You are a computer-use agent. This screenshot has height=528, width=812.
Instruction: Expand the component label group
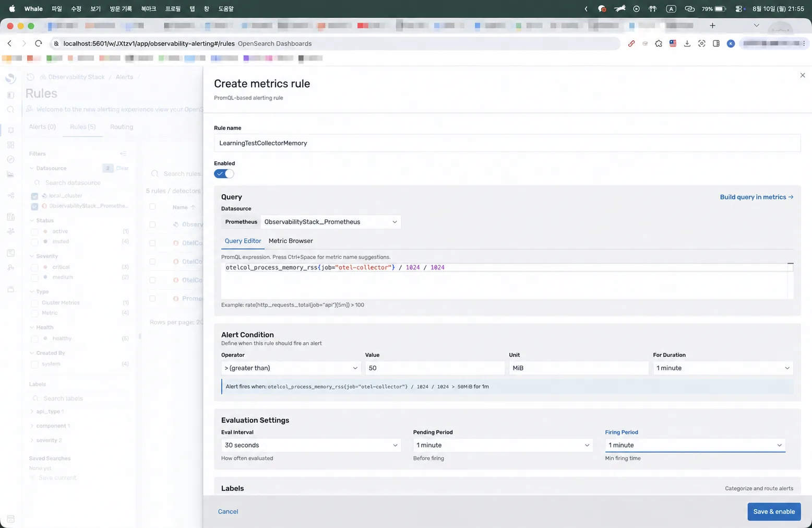32,426
